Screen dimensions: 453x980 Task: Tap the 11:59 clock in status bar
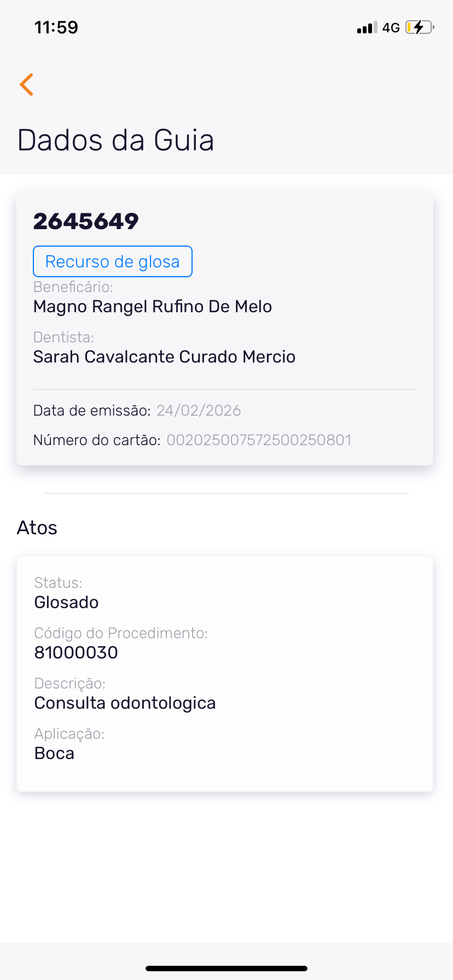pos(56,27)
